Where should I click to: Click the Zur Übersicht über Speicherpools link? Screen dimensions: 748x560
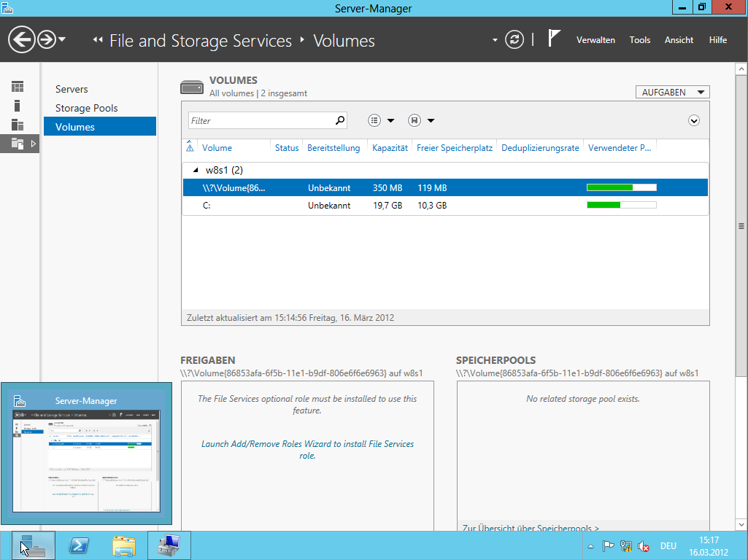531,528
